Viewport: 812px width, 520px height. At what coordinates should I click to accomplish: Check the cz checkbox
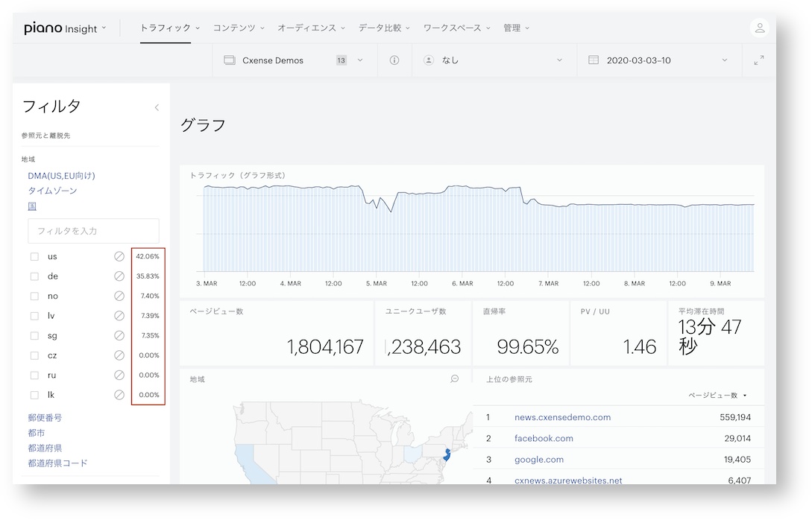coord(35,355)
